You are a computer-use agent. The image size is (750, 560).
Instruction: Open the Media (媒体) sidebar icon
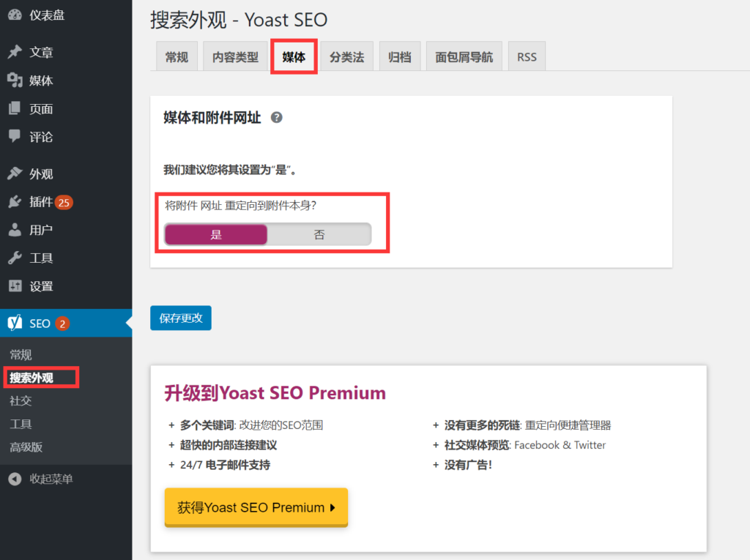pyautogui.click(x=14, y=81)
